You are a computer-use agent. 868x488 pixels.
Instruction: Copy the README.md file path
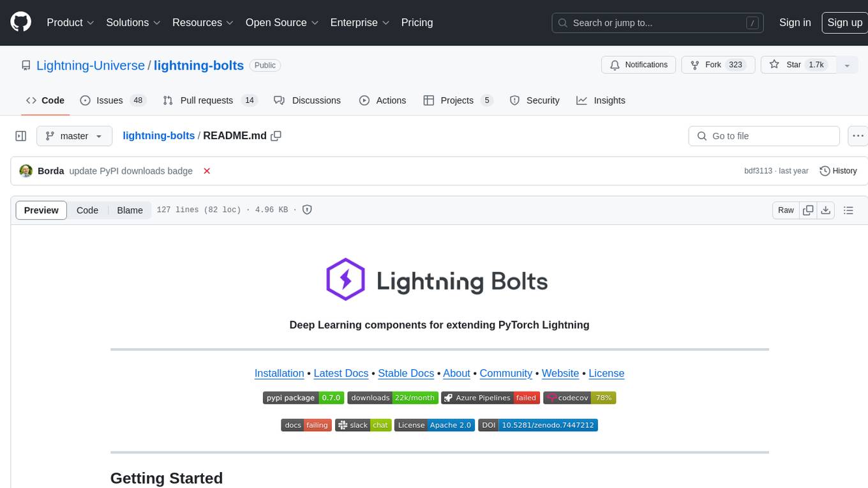coord(276,136)
